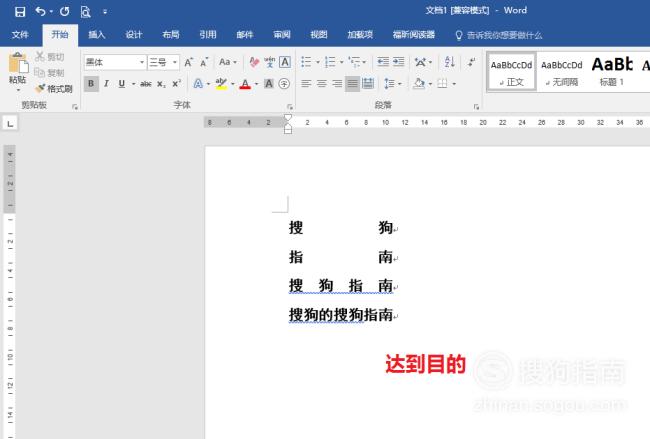Viewport: 650px width, 439px height.
Task: Open Asian layout (中文版式) icon
Action: [420, 62]
